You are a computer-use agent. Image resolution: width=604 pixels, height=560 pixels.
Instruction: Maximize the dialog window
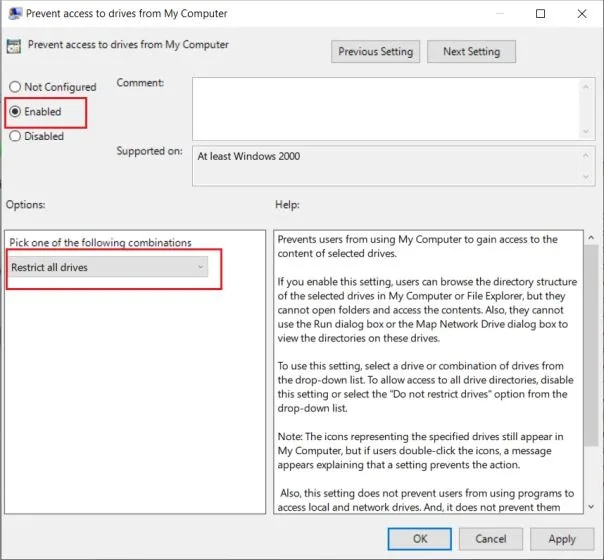tap(540, 13)
